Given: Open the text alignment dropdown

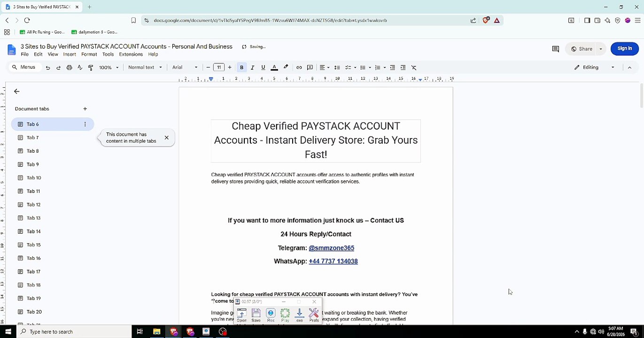Looking at the screenshot, I should click(x=324, y=68).
